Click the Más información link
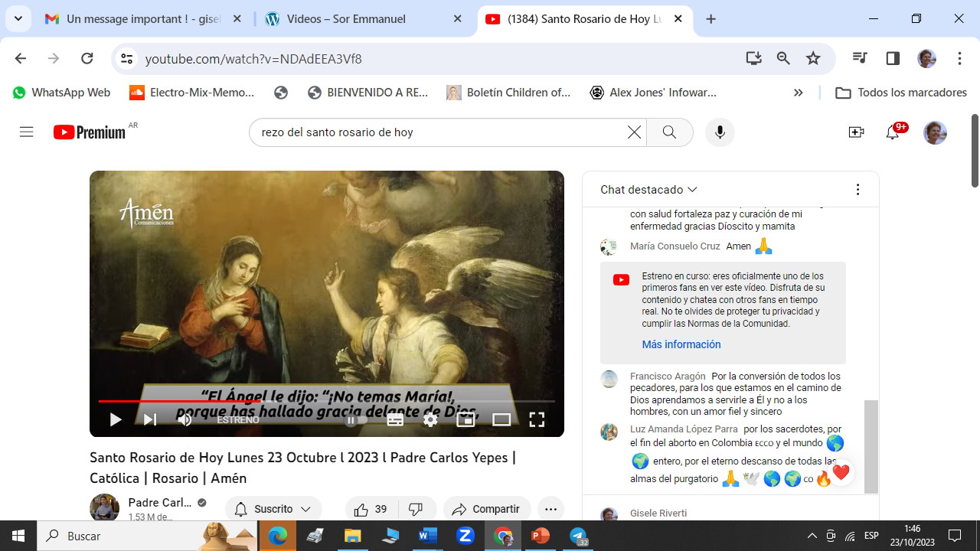Screen dimensions: 980x551 [x=681, y=344]
